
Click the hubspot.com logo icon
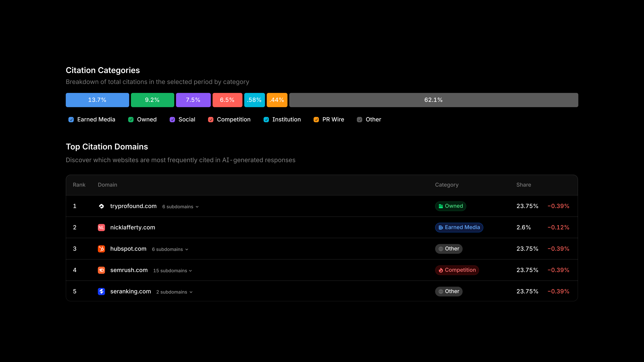(101, 249)
